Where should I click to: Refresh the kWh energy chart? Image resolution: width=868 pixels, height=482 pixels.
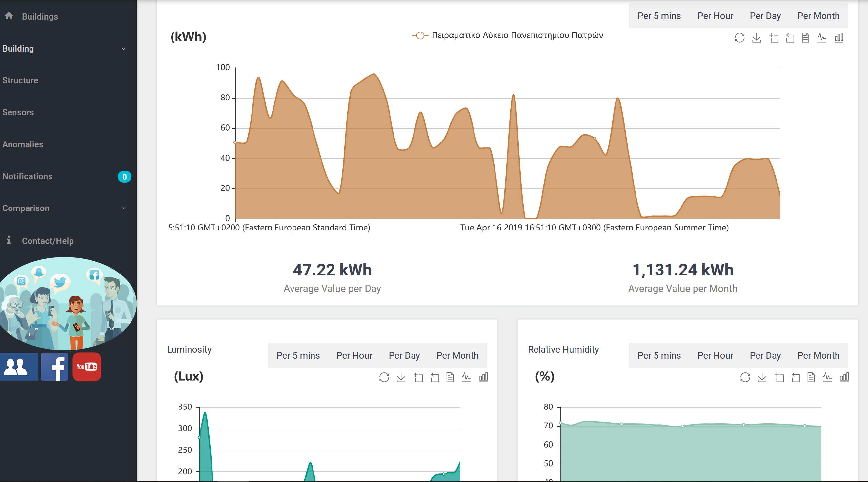click(739, 38)
